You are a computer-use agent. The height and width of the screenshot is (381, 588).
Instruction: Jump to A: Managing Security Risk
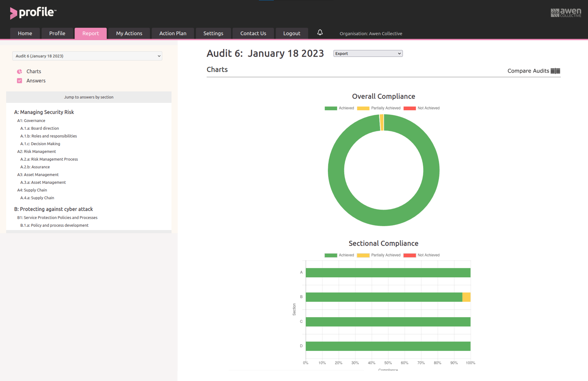click(44, 112)
